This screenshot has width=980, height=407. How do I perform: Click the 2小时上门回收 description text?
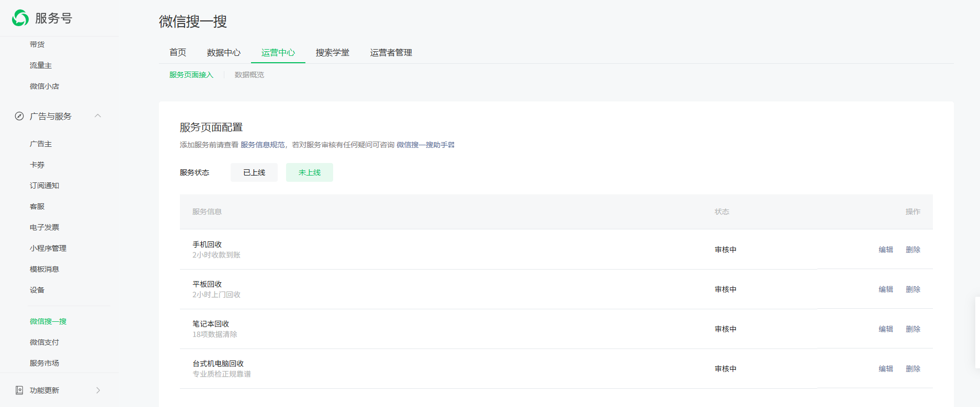[x=216, y=295]
